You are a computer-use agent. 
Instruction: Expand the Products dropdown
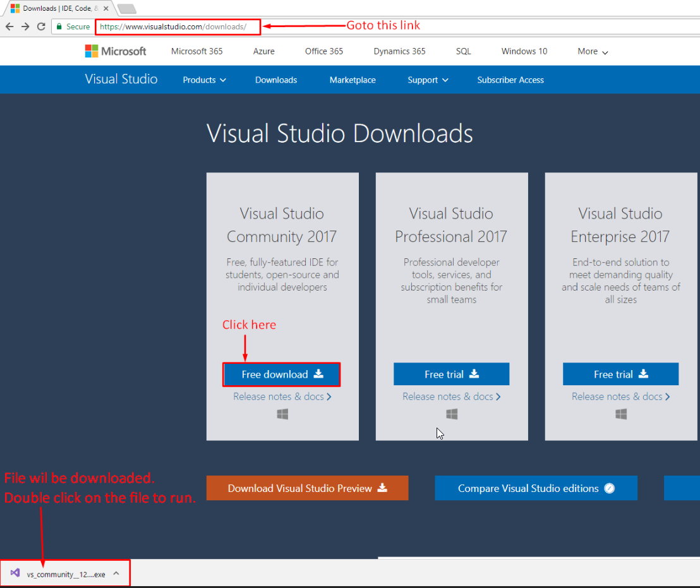[x=205, y=80]
